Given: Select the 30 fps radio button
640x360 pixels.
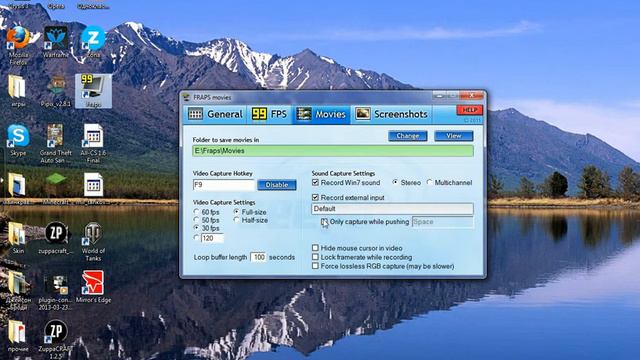Looking at the screenshot, I should pos(196,228).
